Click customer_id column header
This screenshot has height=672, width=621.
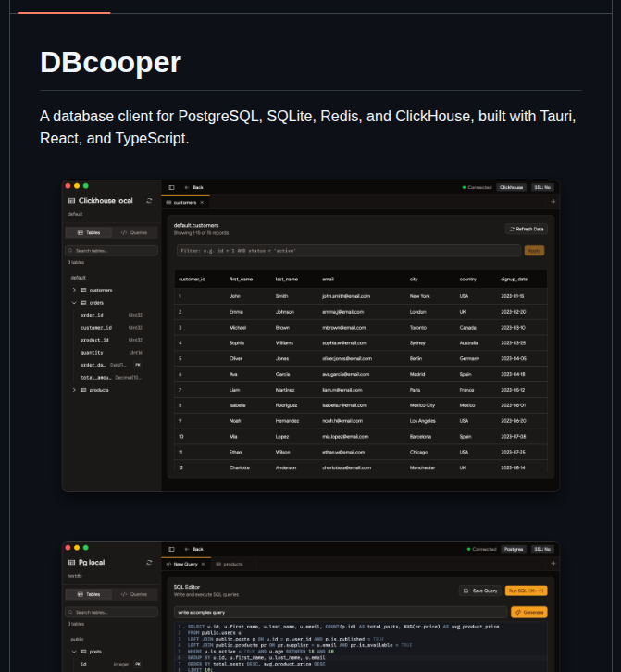pos(192,280)
